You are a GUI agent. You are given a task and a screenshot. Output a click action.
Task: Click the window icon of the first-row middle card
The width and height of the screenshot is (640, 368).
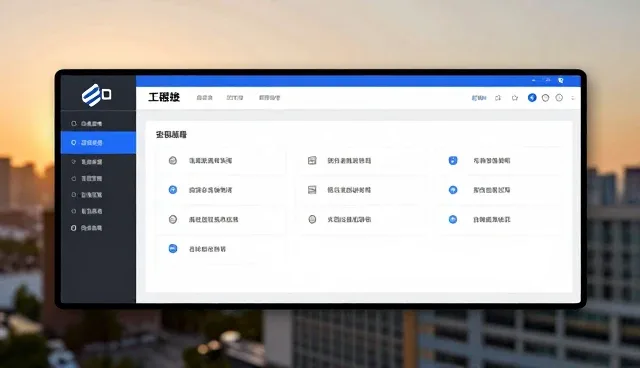312,160
